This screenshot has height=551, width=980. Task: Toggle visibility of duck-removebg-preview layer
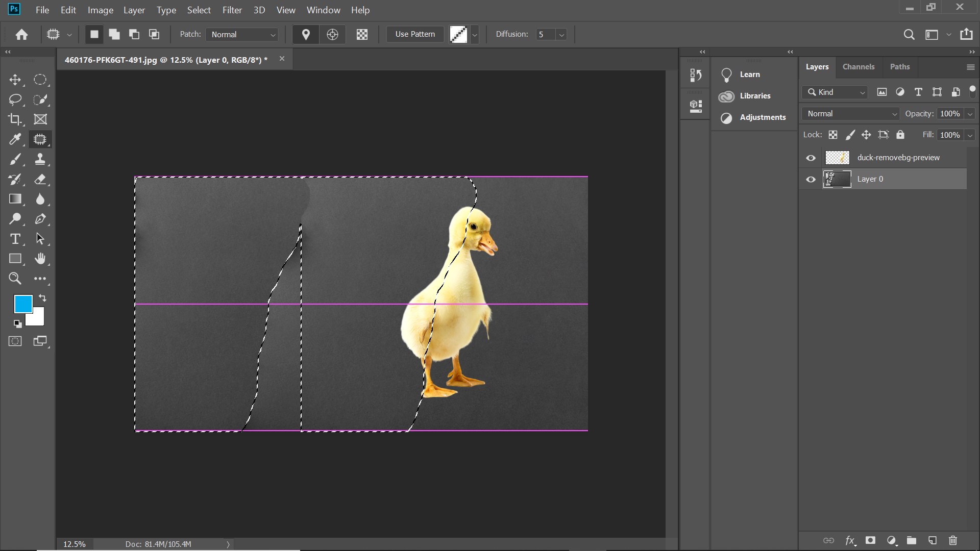pyautogui.click(x=812, y=157)
